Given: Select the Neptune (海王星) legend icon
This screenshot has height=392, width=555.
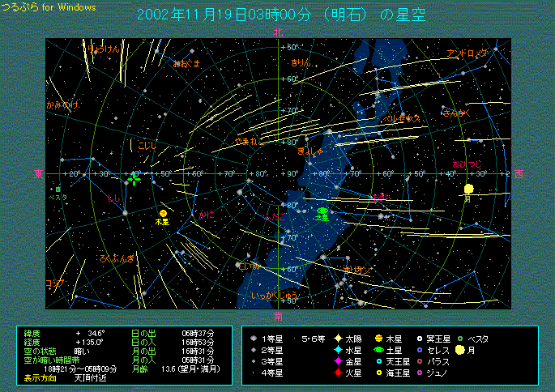Looking at the screenshot, I should [378, 373].
